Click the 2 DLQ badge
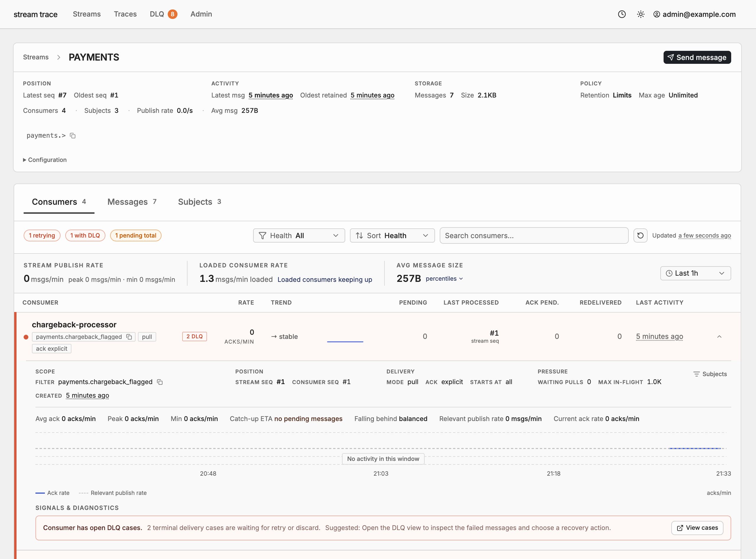This screenshot has height=559, width=756. point(195,337)
